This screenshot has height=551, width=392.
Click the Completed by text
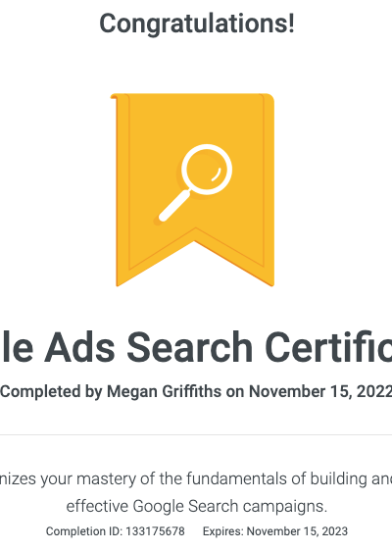click(52, 391)
